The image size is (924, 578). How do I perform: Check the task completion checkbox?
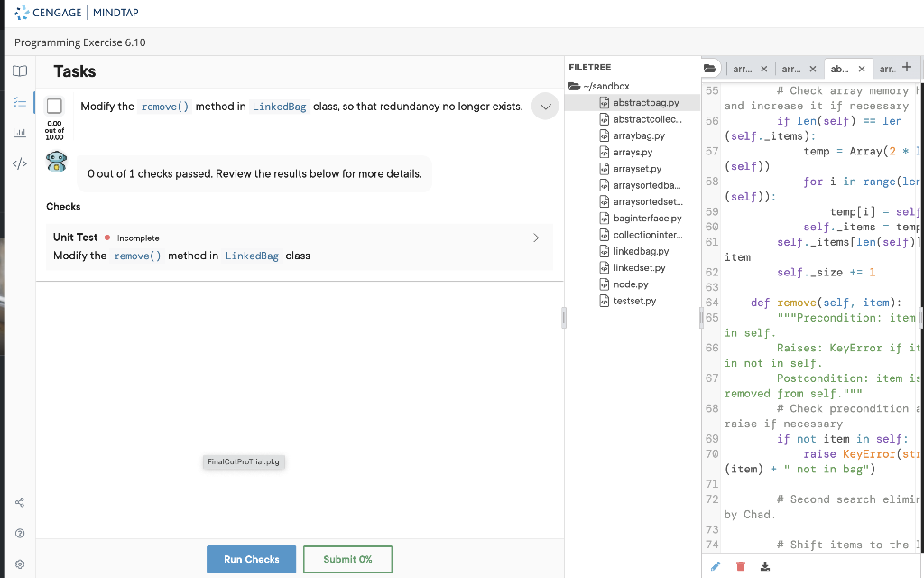point(54,106)
